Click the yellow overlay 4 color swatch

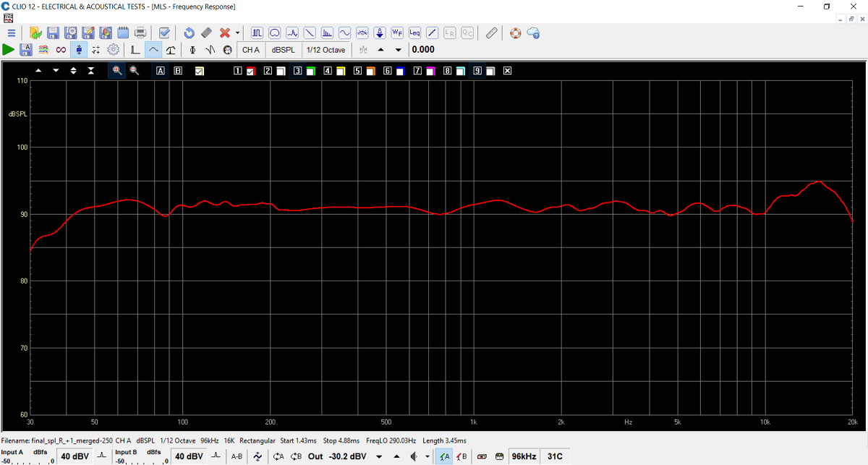pyautogui.click(x=340, y=71)
